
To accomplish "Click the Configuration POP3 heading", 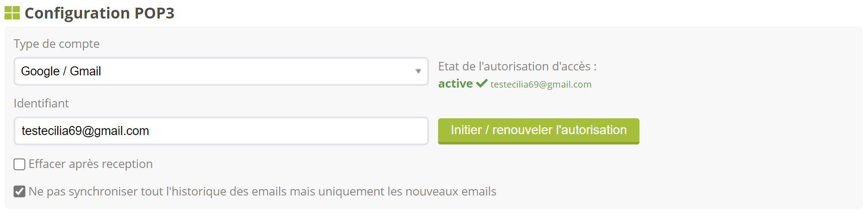I will tap(99, 13).
